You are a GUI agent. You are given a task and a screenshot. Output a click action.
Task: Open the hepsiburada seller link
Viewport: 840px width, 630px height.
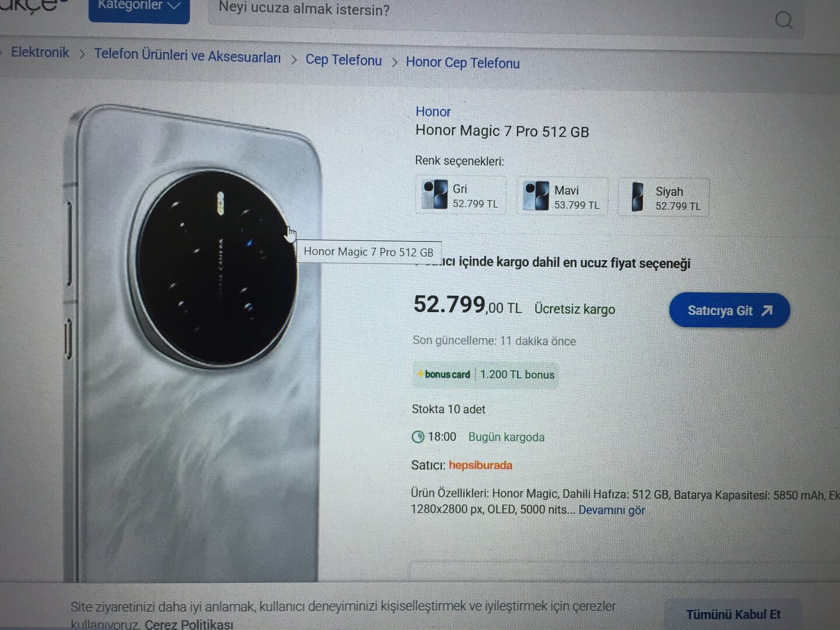[x=480, y=466]
